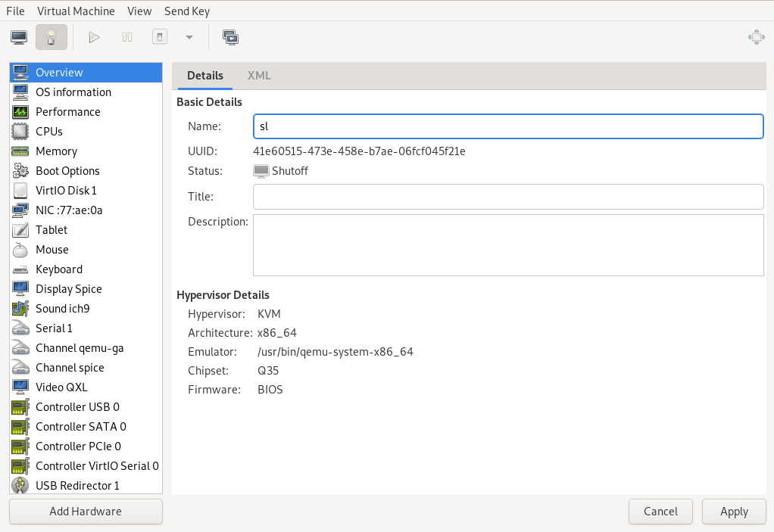Select the Display Spice device
The image size is (774, 532).
[68, 289]
